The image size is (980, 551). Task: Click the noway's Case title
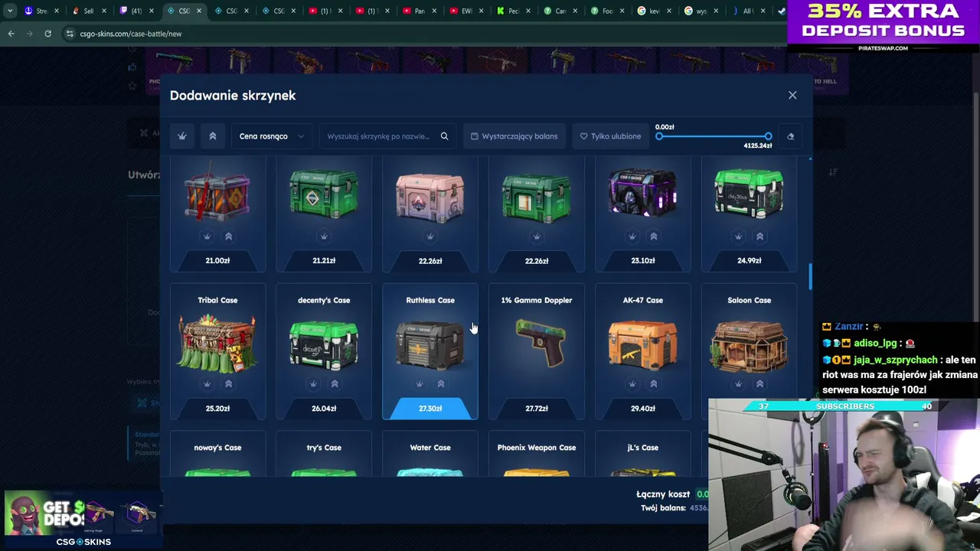coord(217,448)
